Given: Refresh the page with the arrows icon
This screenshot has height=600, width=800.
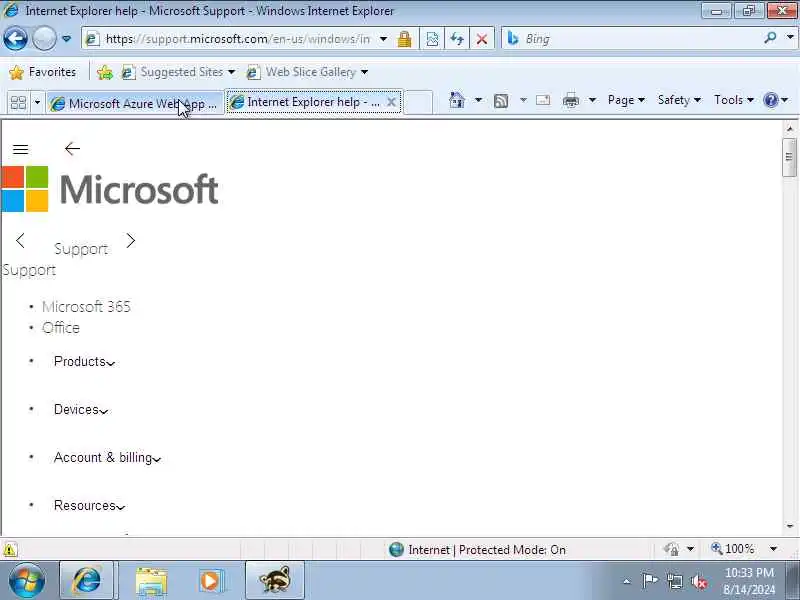Looking at the screenshot, I should click(457, 39).
